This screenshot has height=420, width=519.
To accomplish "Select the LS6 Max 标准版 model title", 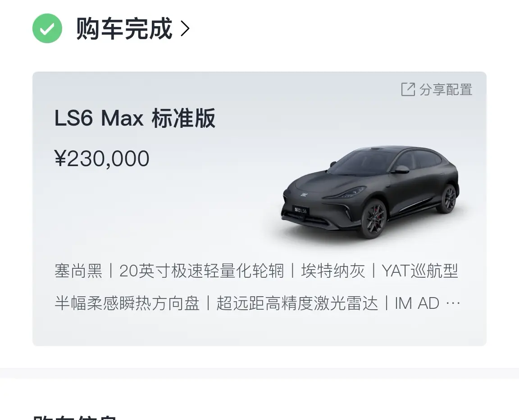I will pyautogui.click(x=135, y=118).
